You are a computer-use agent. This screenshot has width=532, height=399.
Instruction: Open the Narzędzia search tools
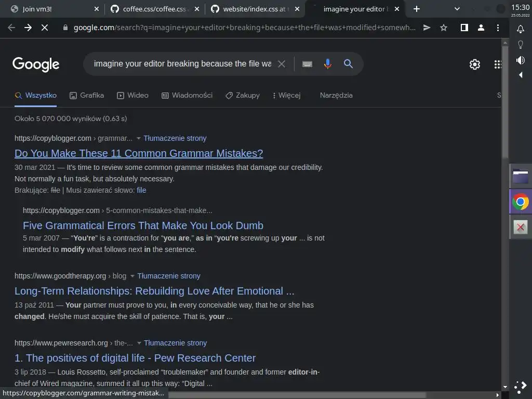(x=336, y=96)
